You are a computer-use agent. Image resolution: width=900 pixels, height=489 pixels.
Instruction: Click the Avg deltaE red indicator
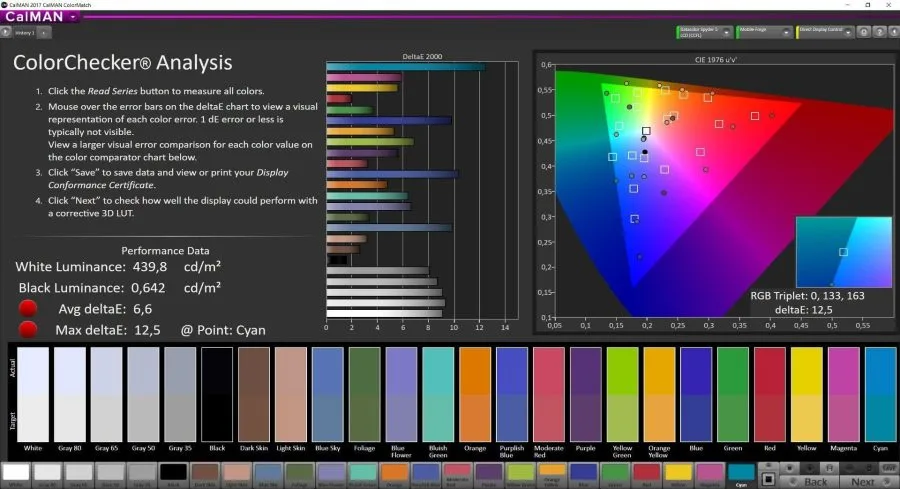[x=29, y=308]
